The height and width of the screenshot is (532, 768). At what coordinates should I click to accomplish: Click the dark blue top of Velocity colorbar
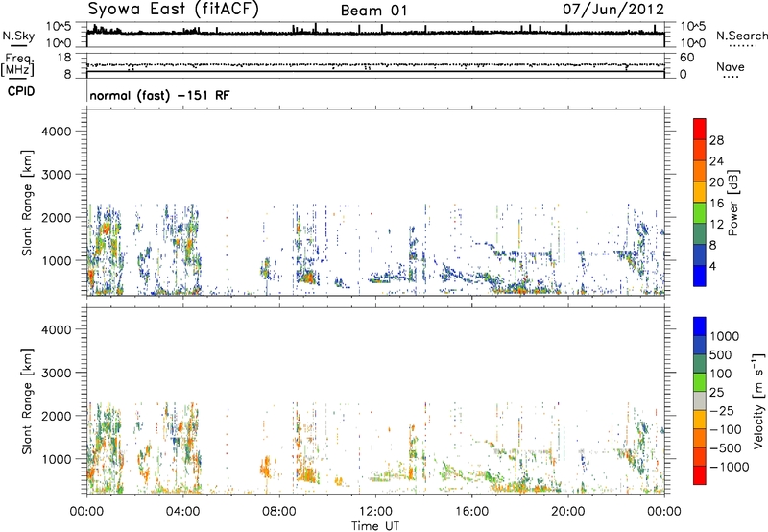pyautogui.click(x=700, y=326)
